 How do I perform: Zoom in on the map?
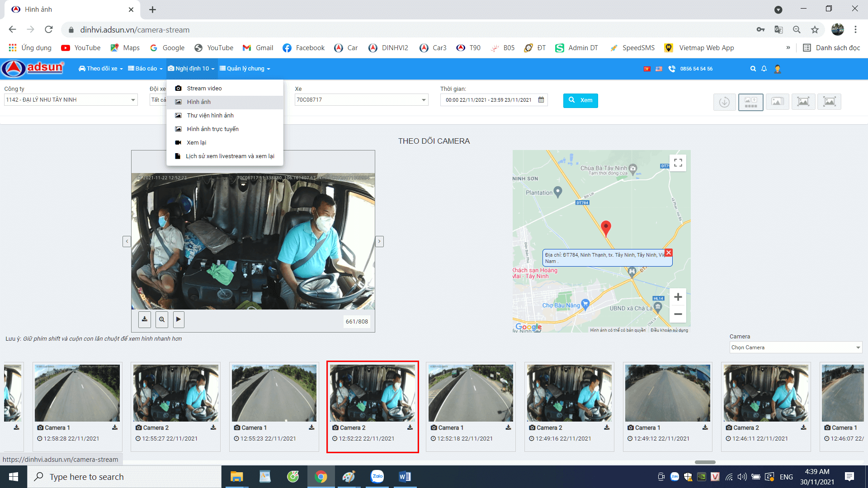coord(678,297)
